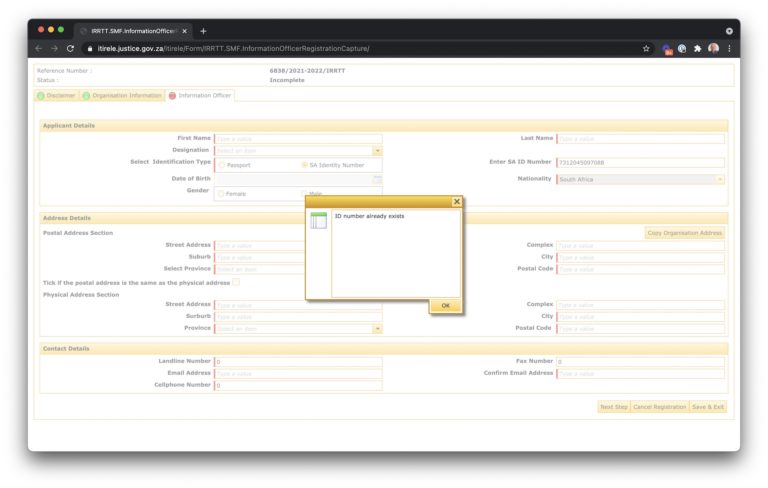Screen dimensions: 768x488
Task: Click the Email Address field
Action: [298, 373]
